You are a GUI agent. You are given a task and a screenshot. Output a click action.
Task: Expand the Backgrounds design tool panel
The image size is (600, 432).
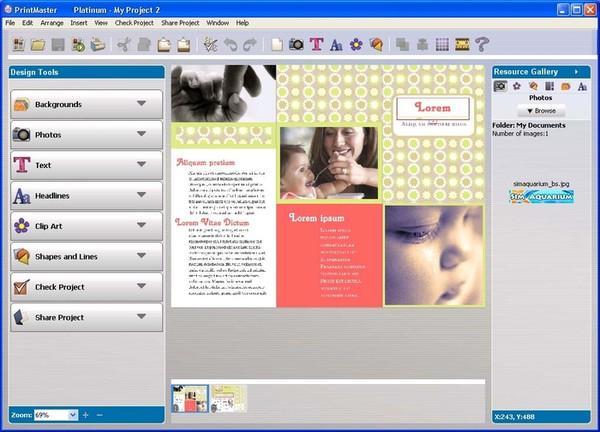tap(142, 104)
